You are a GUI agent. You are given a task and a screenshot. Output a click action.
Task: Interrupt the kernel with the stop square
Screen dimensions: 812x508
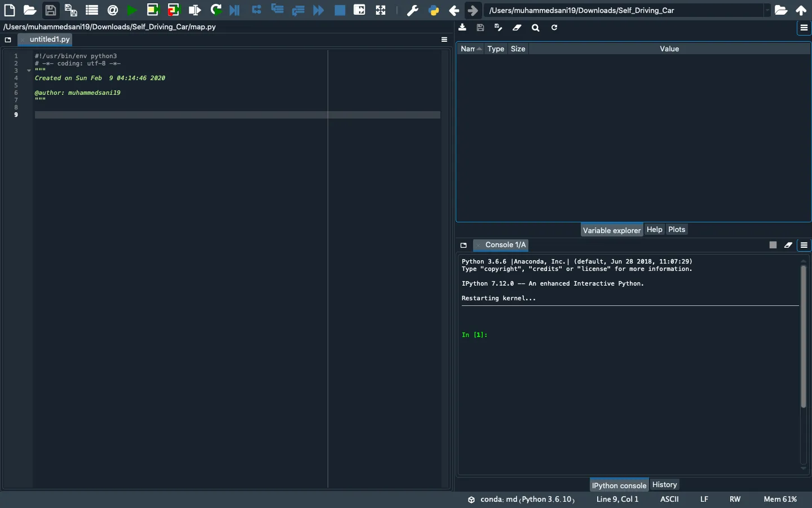(773, 245)
